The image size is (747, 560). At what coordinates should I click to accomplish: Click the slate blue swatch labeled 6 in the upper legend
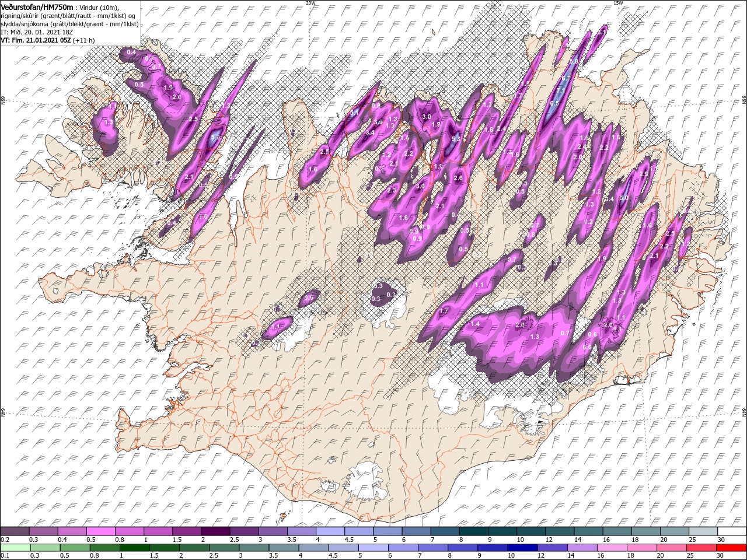click(x=417, y=531)
